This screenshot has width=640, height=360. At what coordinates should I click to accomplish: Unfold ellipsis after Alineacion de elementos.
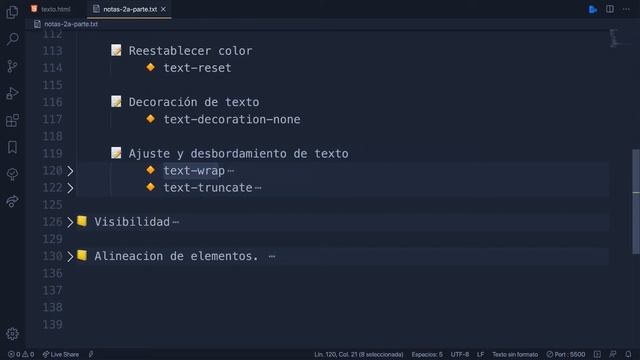(x=272, y=257)
